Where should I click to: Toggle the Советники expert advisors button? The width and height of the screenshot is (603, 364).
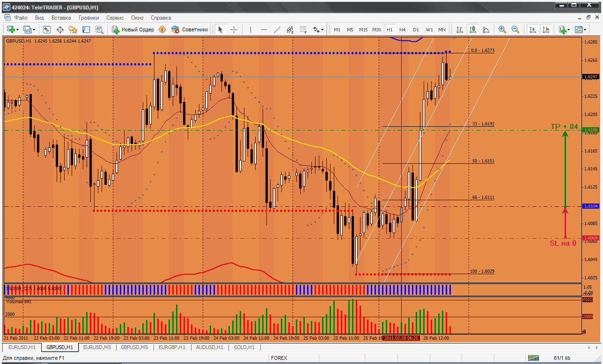(190, 29)
